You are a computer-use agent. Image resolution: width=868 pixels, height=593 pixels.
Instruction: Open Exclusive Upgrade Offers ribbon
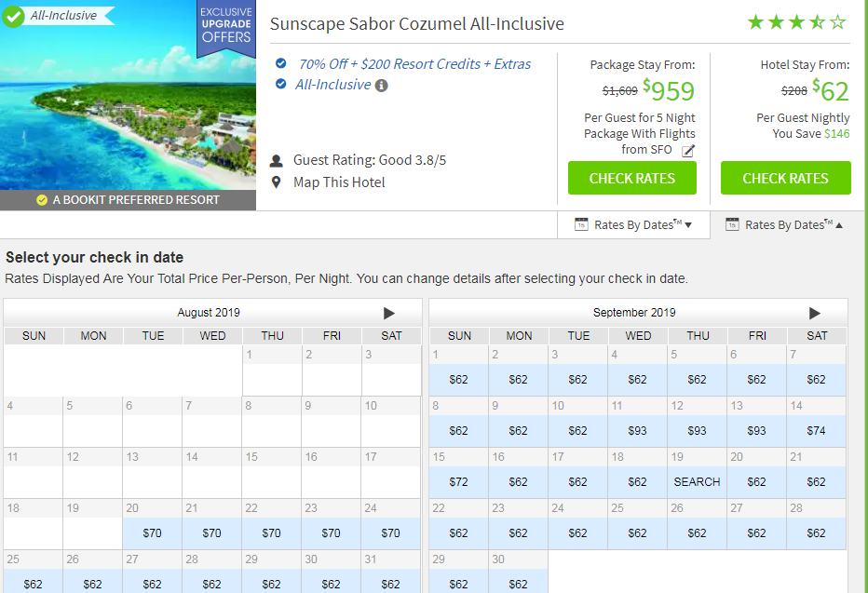click(x=225, y=26)
